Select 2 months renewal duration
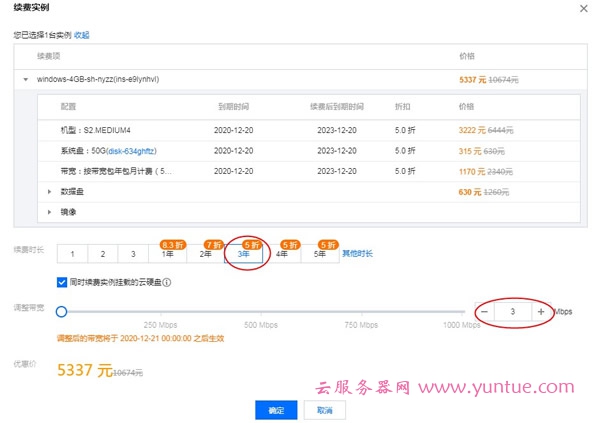The image size is (600, 423). 102,255
